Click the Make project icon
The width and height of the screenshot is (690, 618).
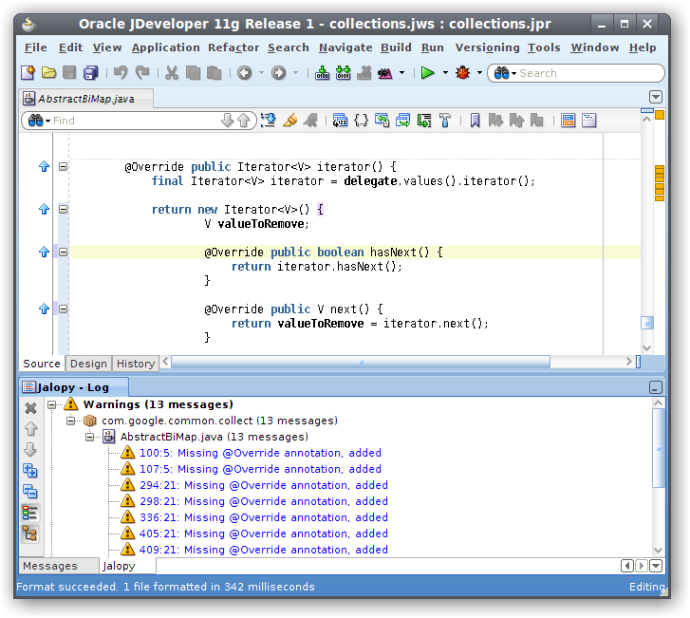click(x=322, y=73)
